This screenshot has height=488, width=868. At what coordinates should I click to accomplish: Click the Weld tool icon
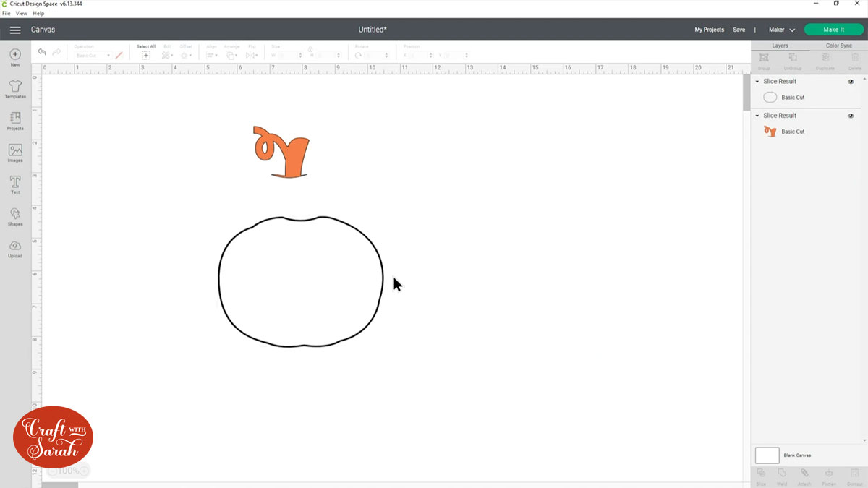coord(782,473)
